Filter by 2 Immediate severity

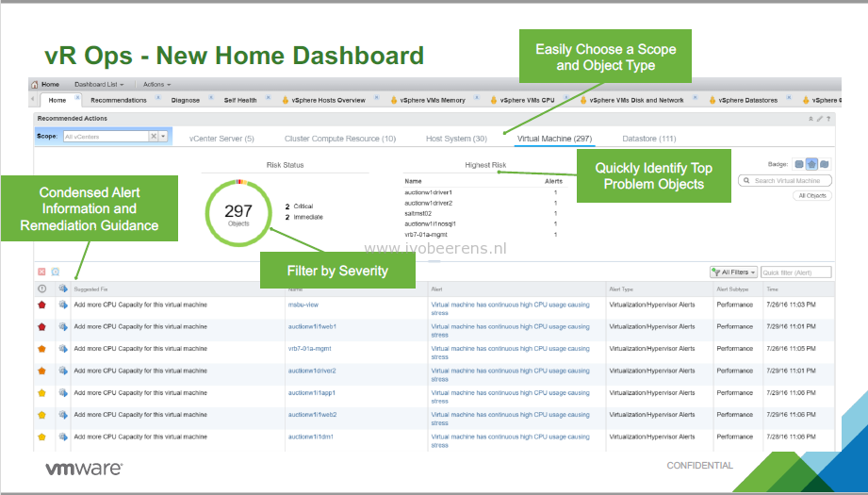coord(303,217)
